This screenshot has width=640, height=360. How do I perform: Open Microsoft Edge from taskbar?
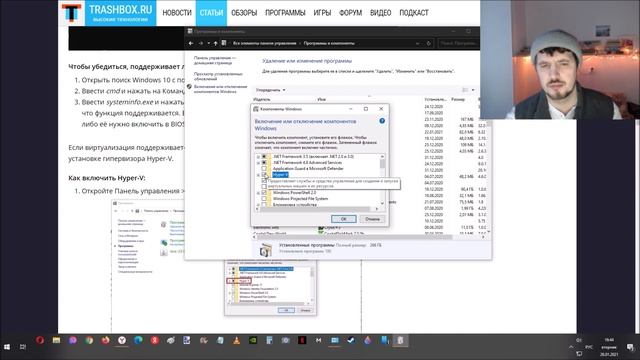pos(138,340)
